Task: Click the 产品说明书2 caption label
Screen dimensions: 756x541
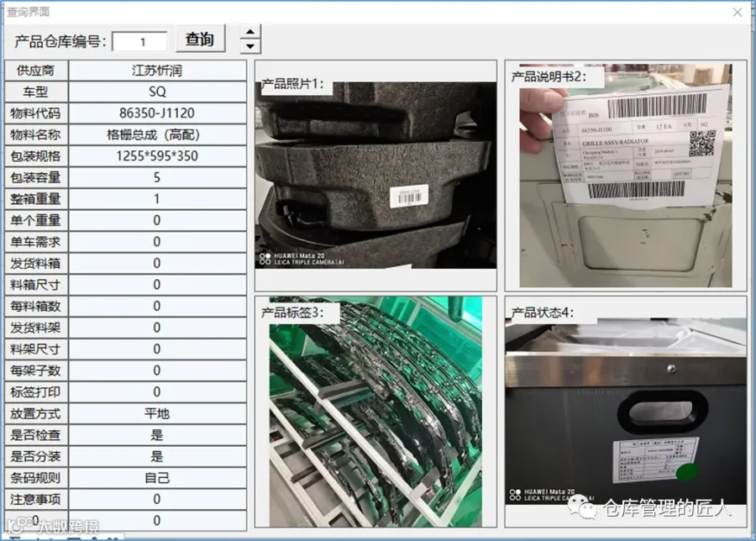Action: point(549,76)
